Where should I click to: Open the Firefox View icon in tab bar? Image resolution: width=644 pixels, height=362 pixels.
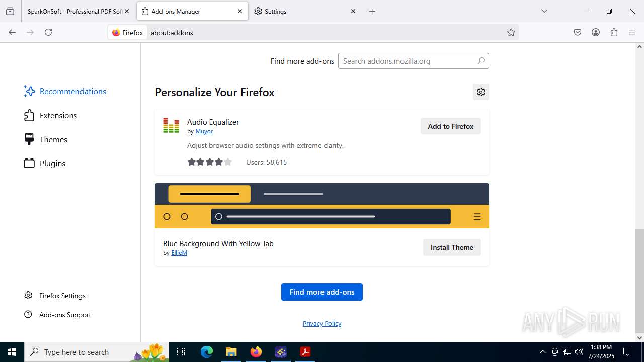[x=10, y=11]
